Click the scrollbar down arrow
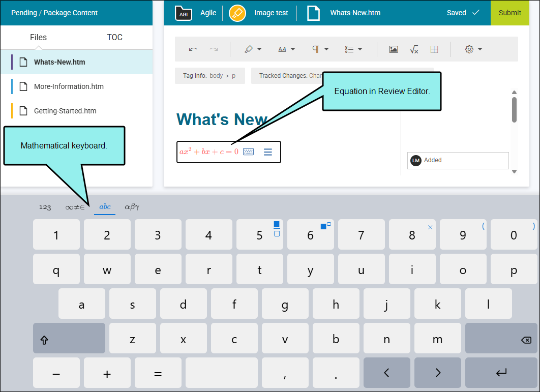 pyautogui.click(x=514, y=171)
